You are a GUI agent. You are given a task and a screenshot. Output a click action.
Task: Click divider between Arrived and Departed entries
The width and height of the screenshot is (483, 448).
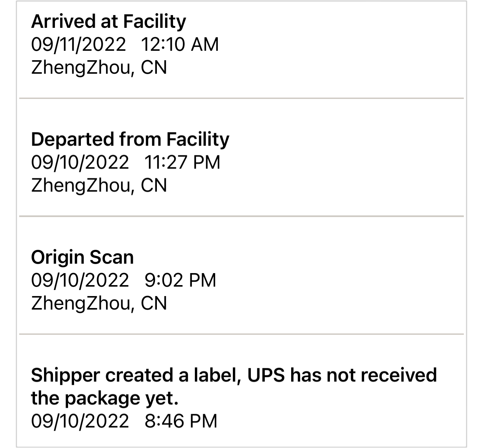point(241,99)
